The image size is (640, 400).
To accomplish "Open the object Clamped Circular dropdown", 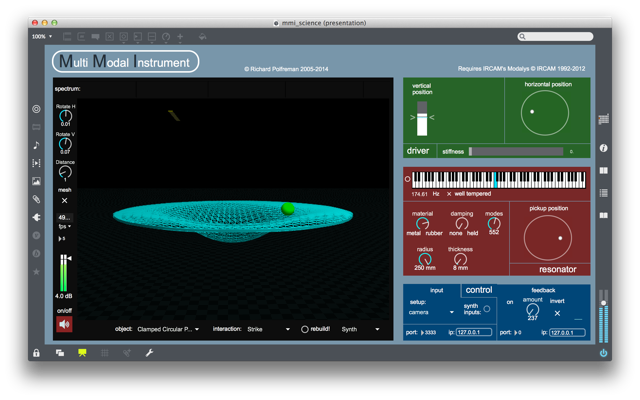I will pos(168,329).
